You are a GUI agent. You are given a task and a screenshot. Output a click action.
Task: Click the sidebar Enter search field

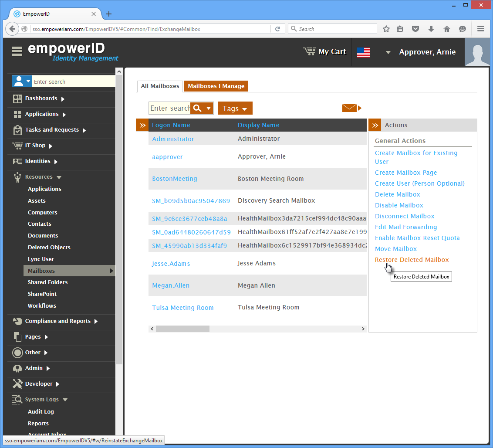coord(73,81)
